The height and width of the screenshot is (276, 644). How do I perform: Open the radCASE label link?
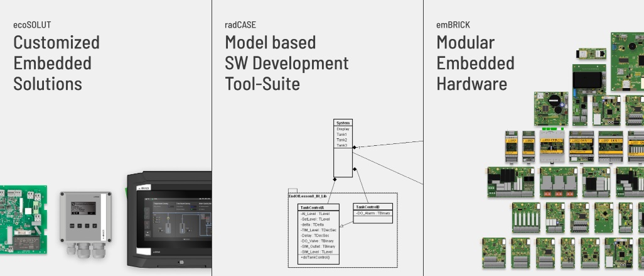[240, 25]
